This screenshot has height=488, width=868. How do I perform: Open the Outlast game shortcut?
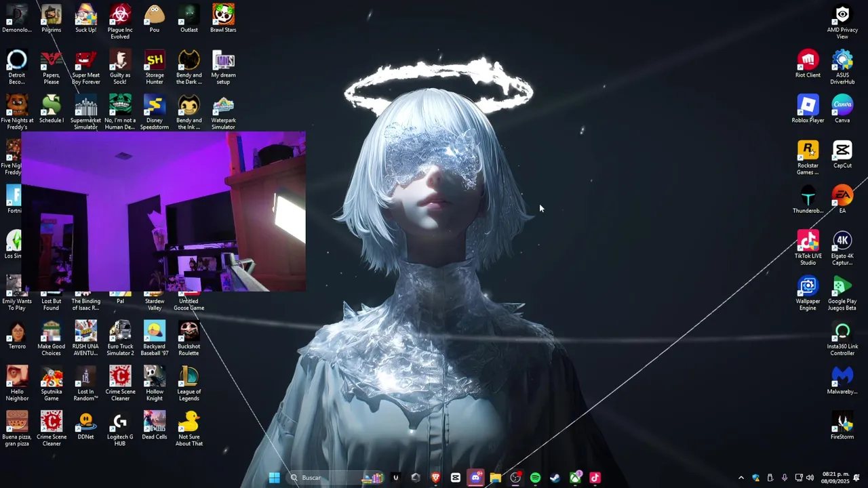click(189, 18)
